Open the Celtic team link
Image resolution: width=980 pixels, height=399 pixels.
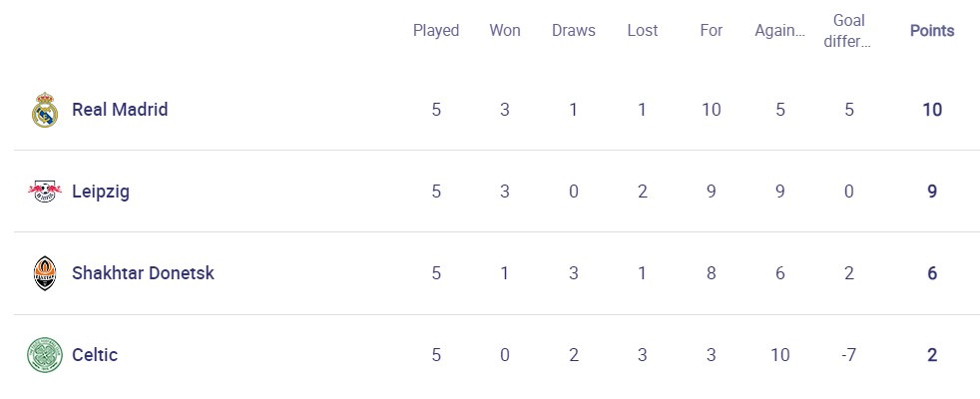point(95,355)
